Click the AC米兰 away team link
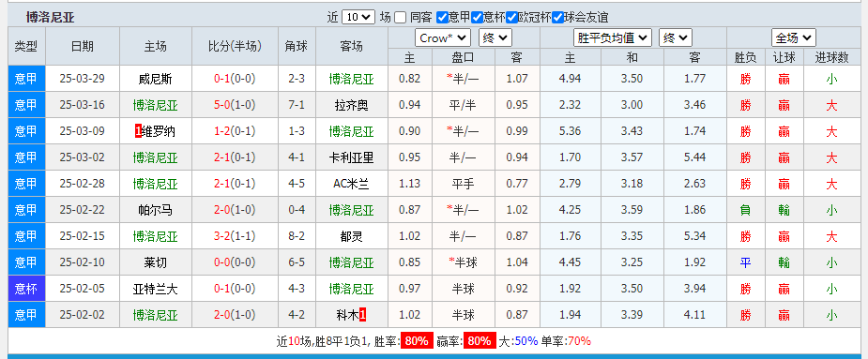The image size is (868, 359). click(x=352, y=185)
